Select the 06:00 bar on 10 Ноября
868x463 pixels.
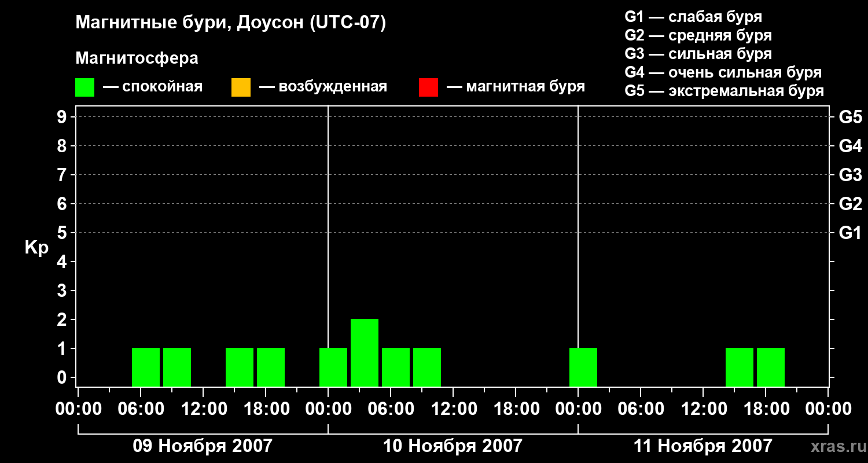coord(396,367)
